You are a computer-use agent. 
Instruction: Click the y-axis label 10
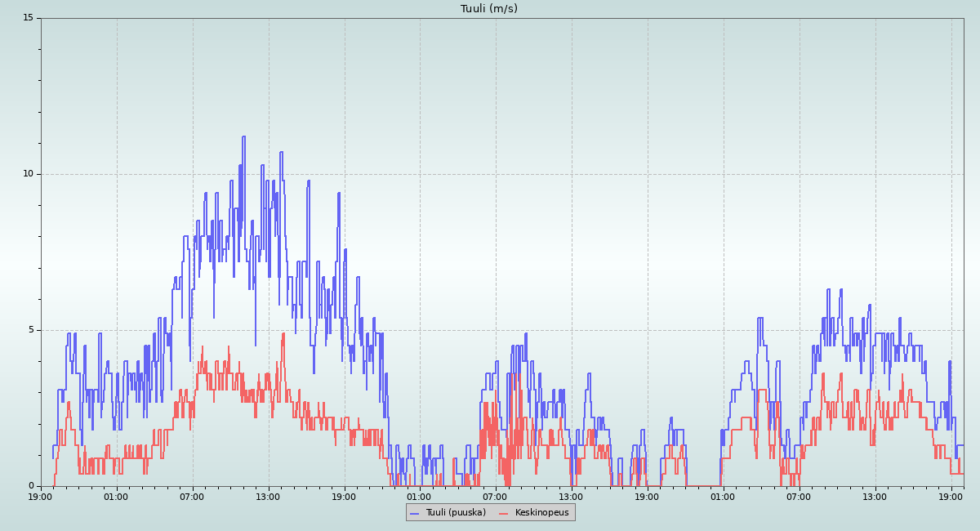pyautogui.click(x=28, y=174)
